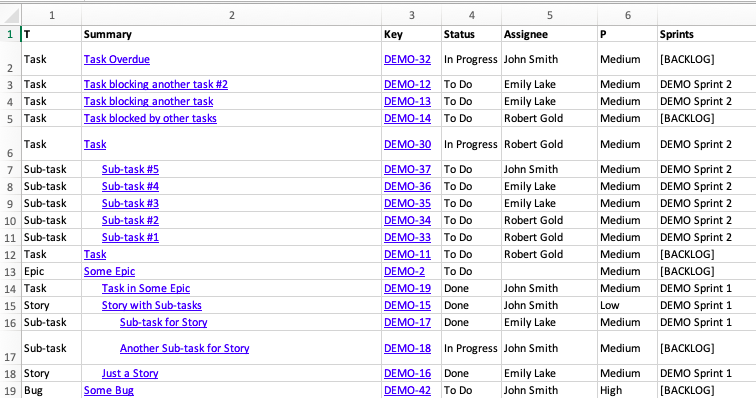Select Robert Gold assignee of DEMO-30
This screenshot has height=398, width=756.
click(549, 144)
